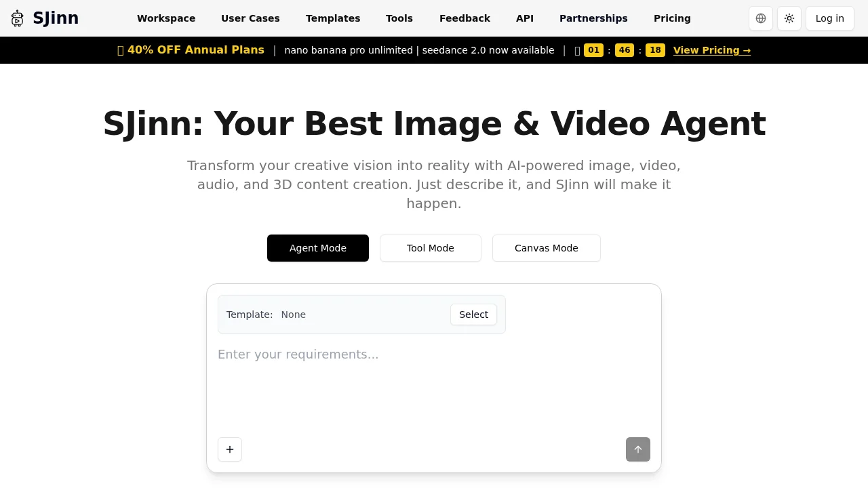Viewport: 868px width, 488px height.
Task: Focus the 'Enter your requirements' text area
Action: coord(434,386)
